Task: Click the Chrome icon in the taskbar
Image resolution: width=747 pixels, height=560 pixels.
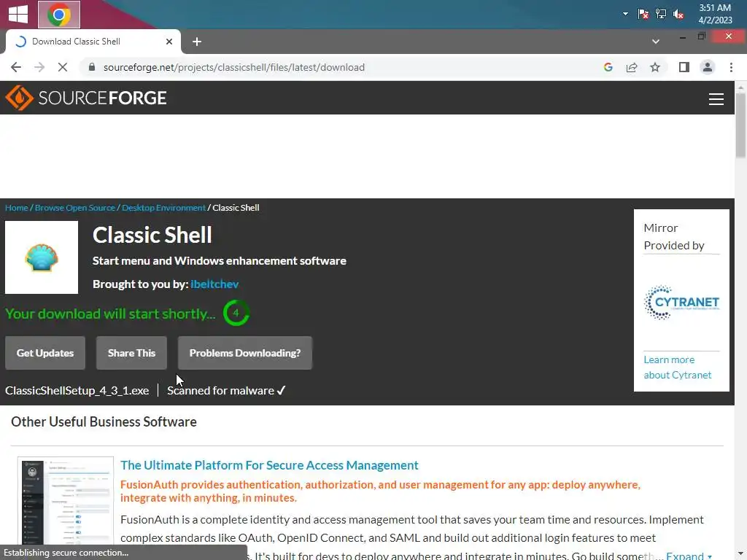Action: tap(59, 15)
